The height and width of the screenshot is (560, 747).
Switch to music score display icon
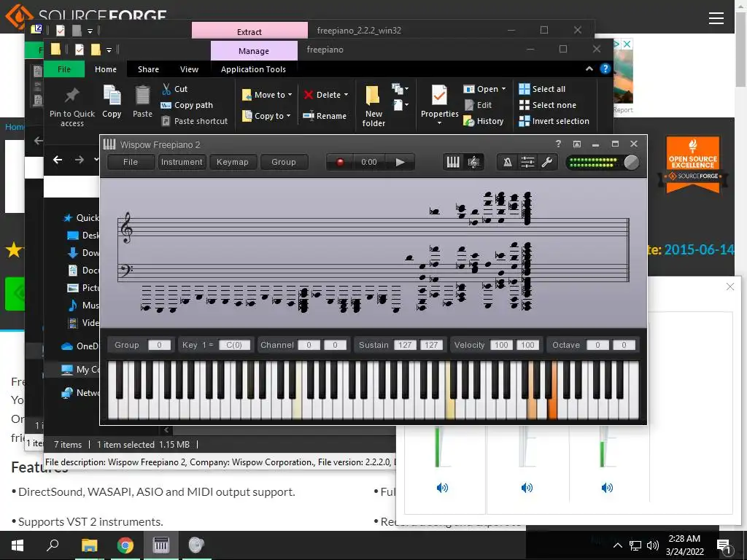473,163
